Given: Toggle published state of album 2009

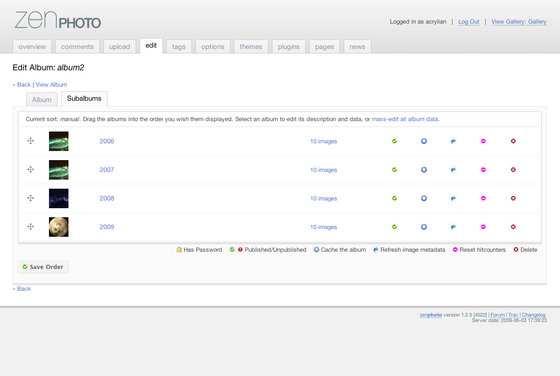Looking at the screenshot, I should point(394,227).
